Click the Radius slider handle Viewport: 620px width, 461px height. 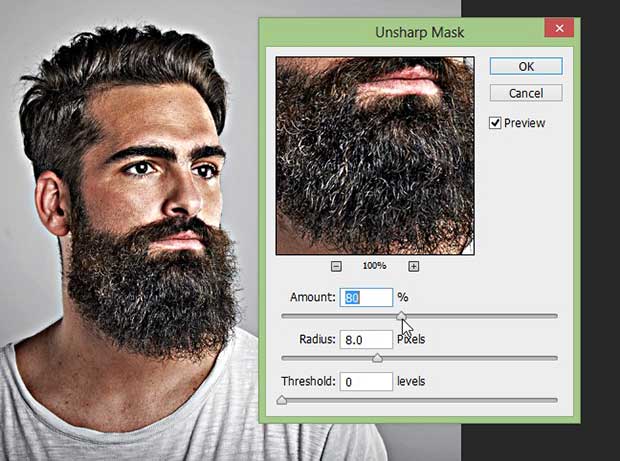pos(378,358)
